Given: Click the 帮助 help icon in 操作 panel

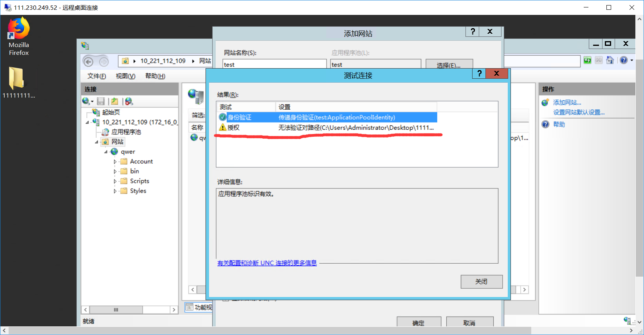Looking at the screenshot, I should [x=545, y=124].
